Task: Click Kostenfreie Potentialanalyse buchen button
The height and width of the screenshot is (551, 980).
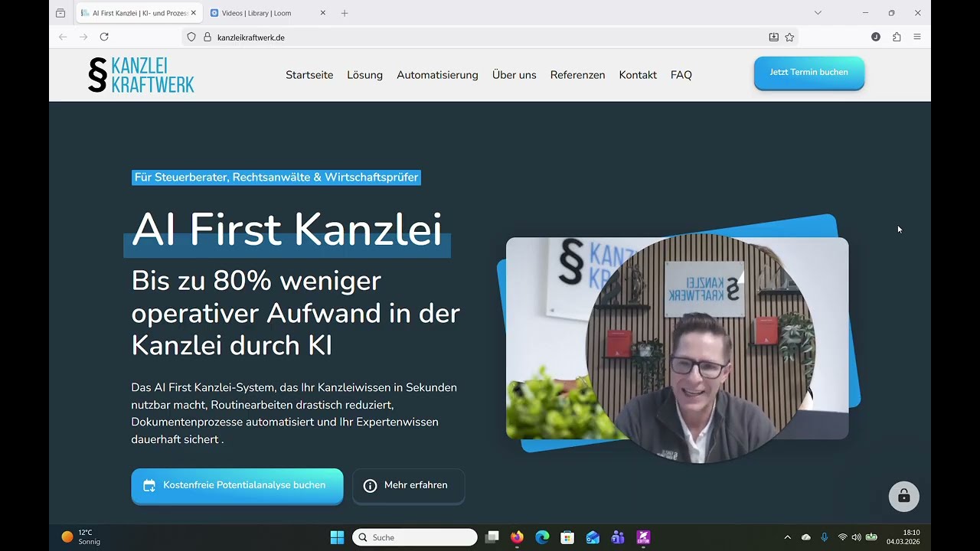Action: pyautogui.click(x=237, y=486)
